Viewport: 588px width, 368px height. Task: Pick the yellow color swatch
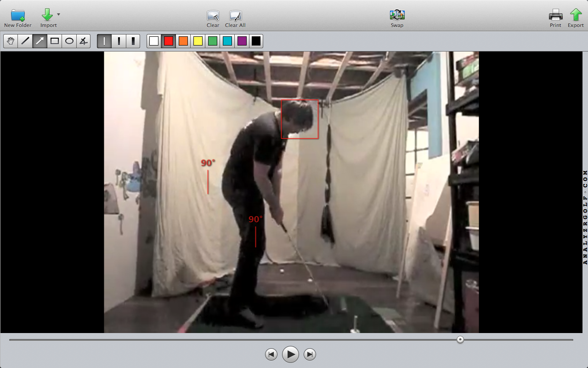[x=198, y=41]
